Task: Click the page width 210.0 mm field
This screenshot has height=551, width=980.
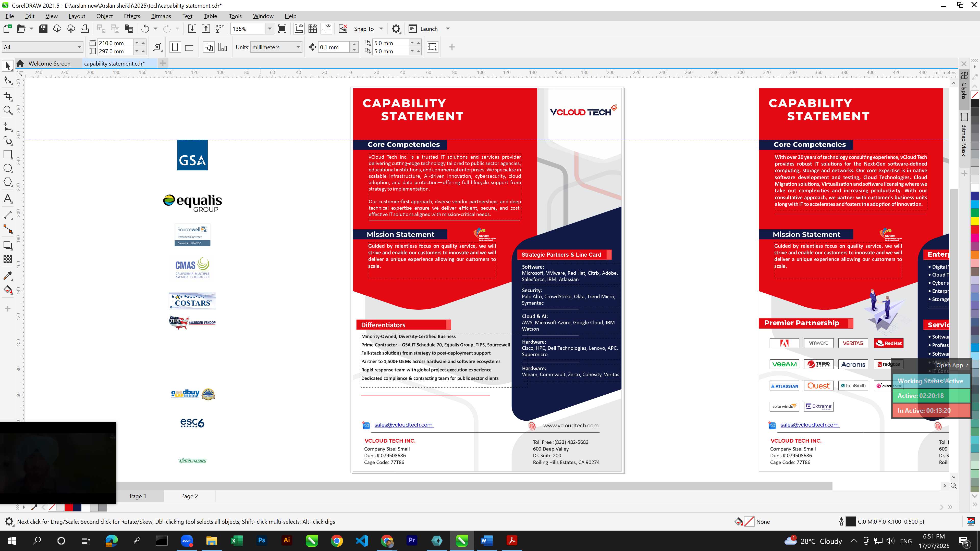Action: (x=116, y=43)
